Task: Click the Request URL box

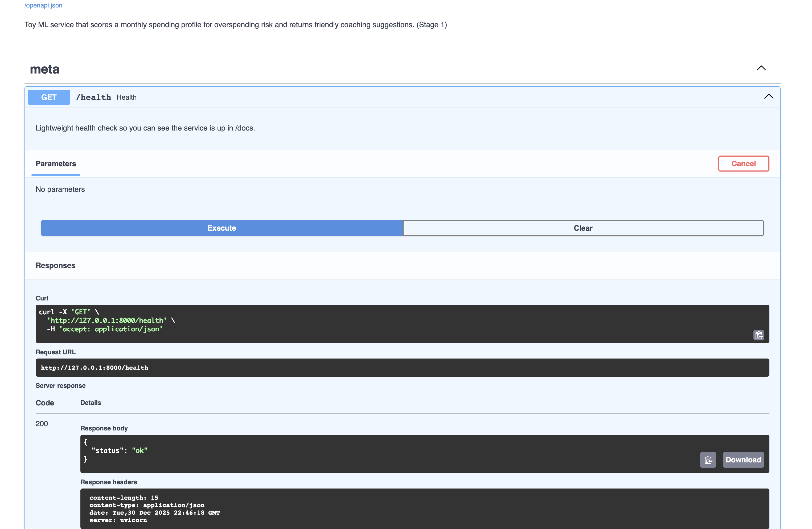Action: (402, 368)
